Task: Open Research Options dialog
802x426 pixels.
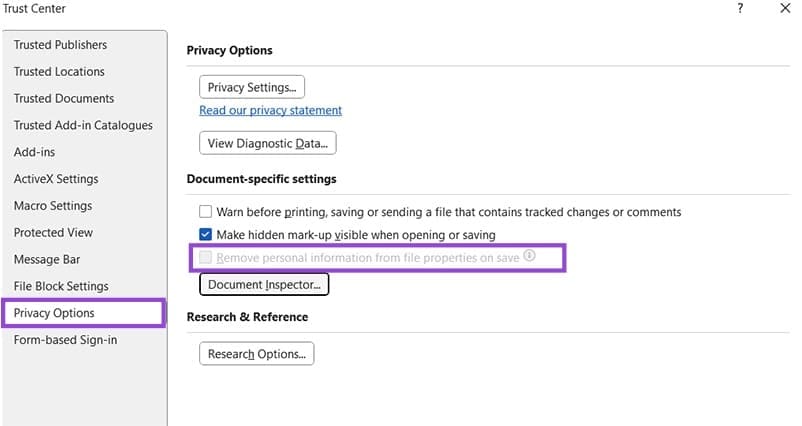Action: 257,354
